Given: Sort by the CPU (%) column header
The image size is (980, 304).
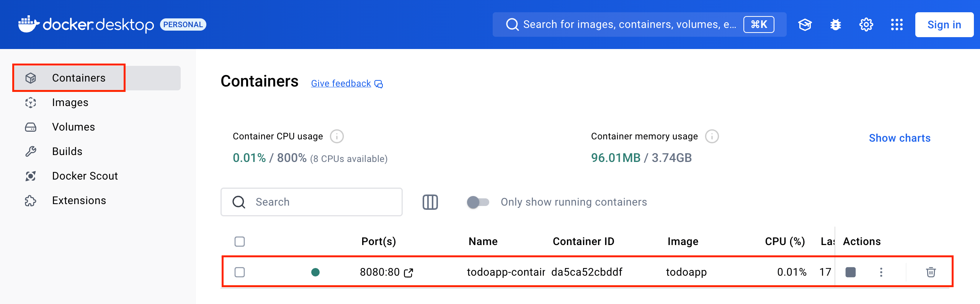Looking at the screenshot, I should 785,241.
